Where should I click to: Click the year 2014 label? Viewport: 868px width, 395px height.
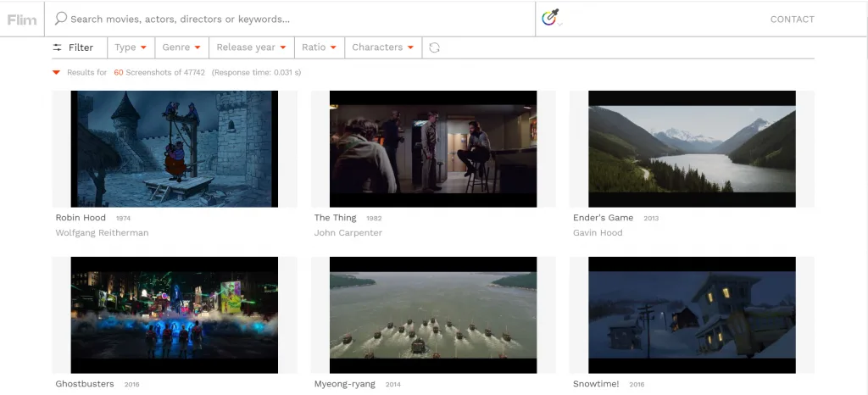click(x=393, y=385)
